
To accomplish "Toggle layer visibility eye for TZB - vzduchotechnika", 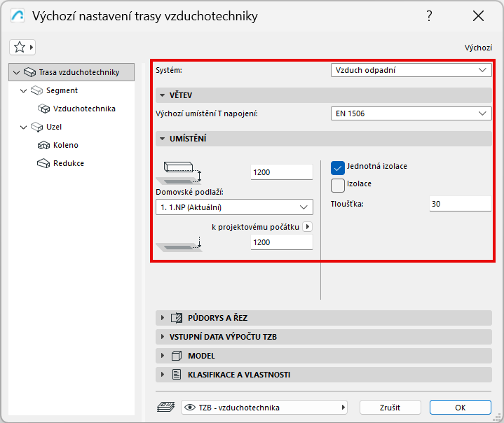I will point(190,408).
